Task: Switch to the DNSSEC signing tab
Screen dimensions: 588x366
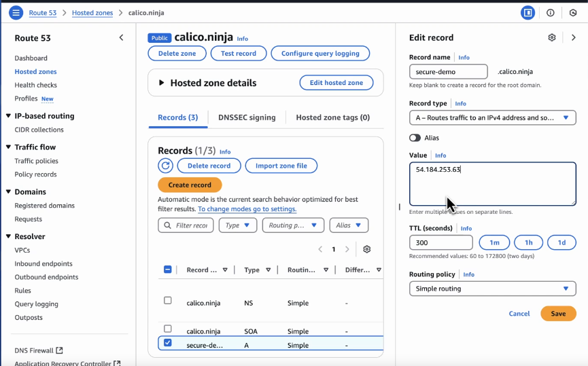Action: click(x=247, y=117)
